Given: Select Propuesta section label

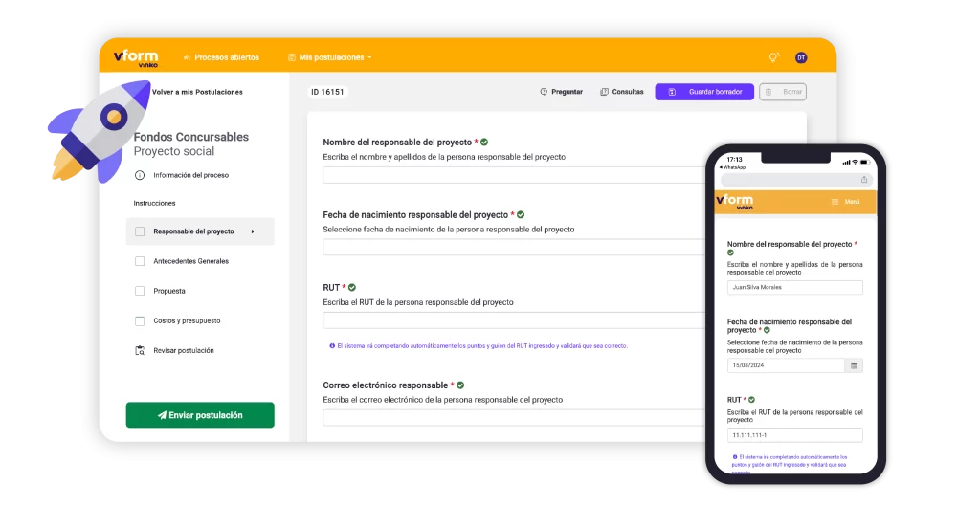Looking at the screenshot, I should pyautogui.click(x=169, y=291).
